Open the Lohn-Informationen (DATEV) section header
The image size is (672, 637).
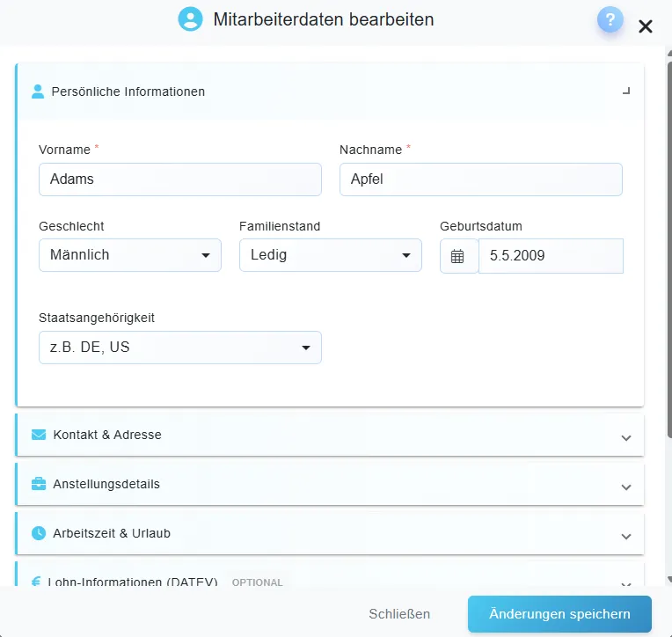click(x=330, y=574)
